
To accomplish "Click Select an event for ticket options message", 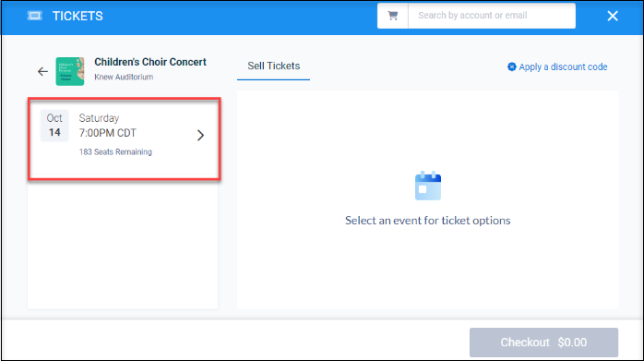I will click(x=427, y=221).
